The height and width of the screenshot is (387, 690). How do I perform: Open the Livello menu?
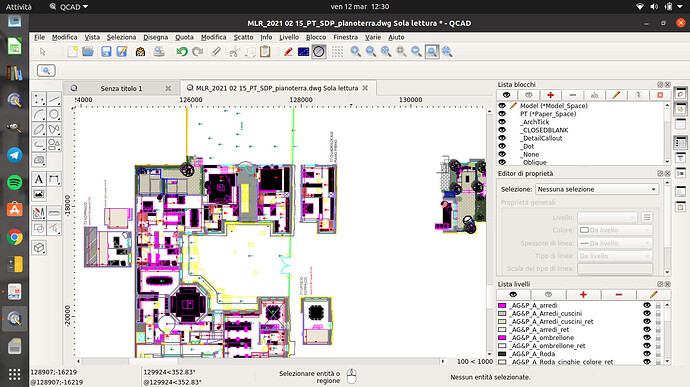click(289, 37)
